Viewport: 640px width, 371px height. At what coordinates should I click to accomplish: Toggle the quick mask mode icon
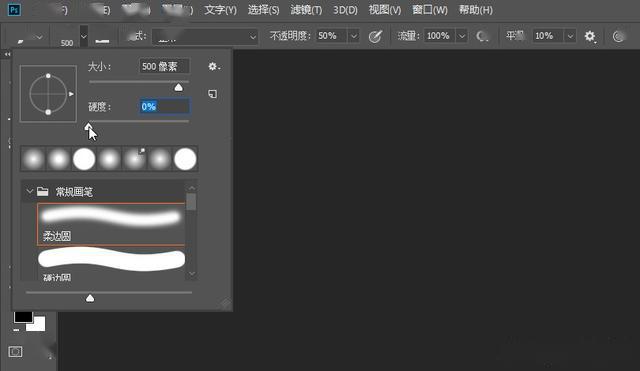pos(16,351)
